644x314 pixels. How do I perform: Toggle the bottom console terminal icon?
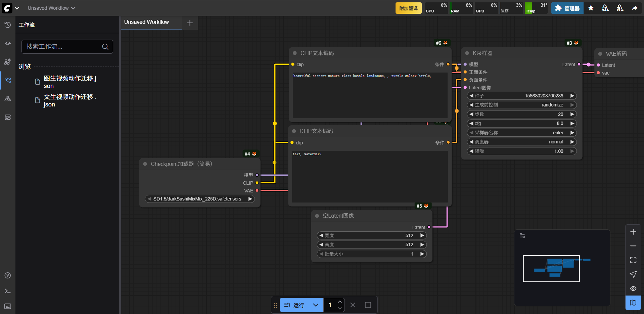[7, 291]
